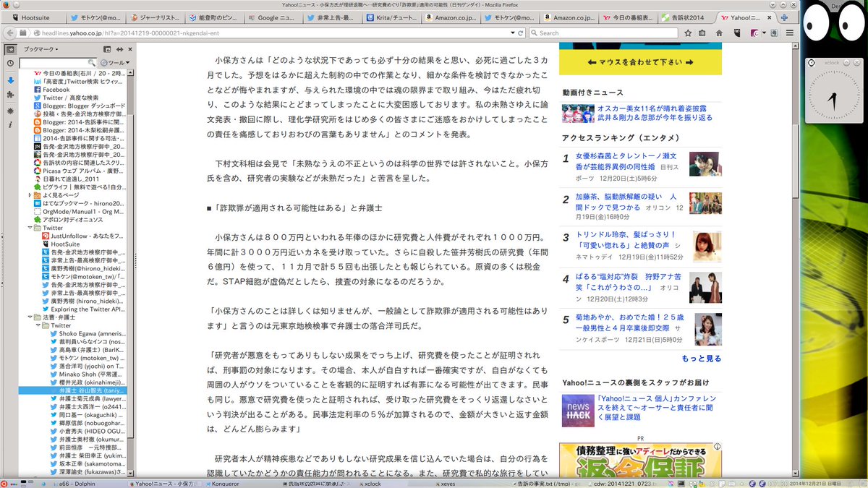
Task: Click the sidebar downloads arrow icon
Action: pyautogui.click(x=10, y=80)
